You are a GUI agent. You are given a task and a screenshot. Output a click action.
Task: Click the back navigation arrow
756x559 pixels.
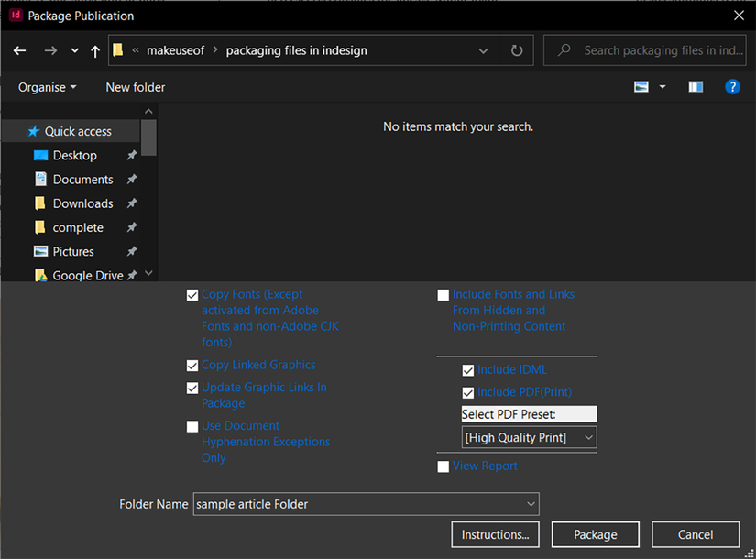pos(19,50)
